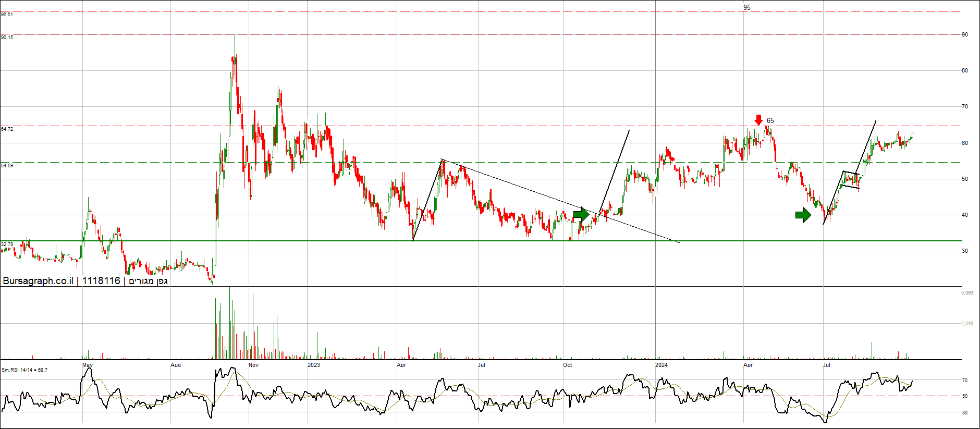
Task: Click the green arrow near October 2023 breakout
Action: [581, 214]
